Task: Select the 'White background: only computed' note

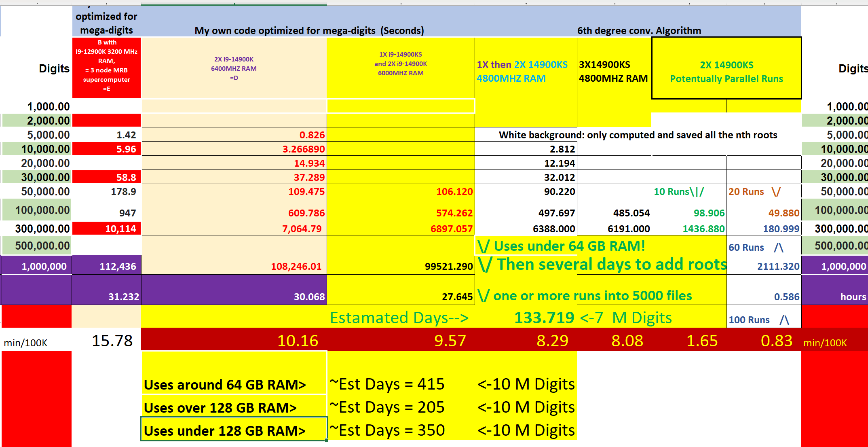Action: 638,135
